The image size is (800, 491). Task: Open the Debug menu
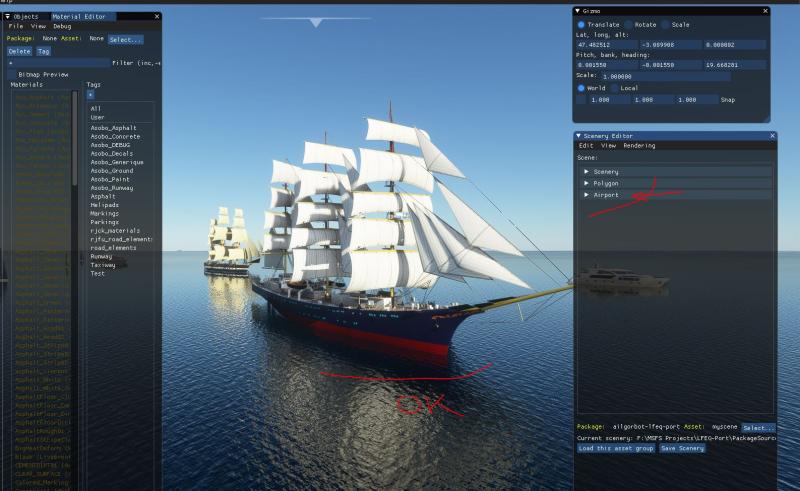[x=62, y=26]
